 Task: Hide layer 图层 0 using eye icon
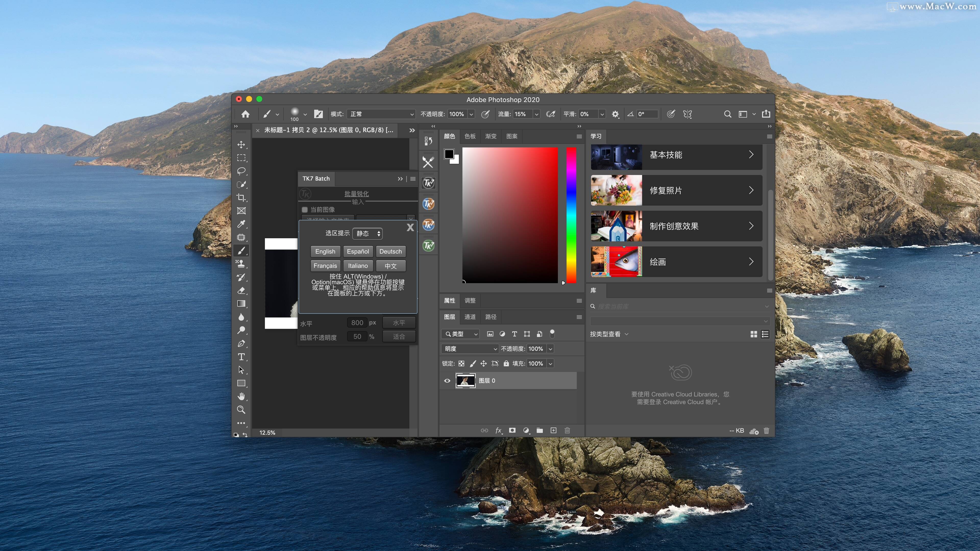pos(447,381)
